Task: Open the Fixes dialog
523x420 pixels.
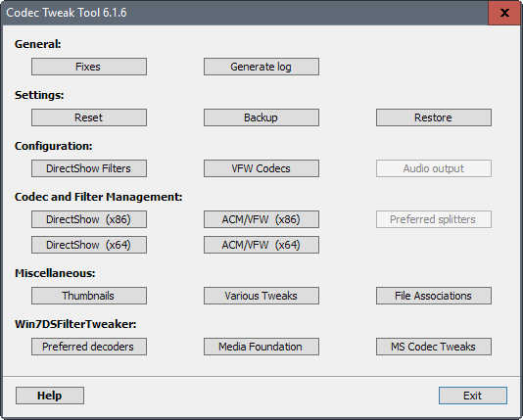Action: point(89,67)
